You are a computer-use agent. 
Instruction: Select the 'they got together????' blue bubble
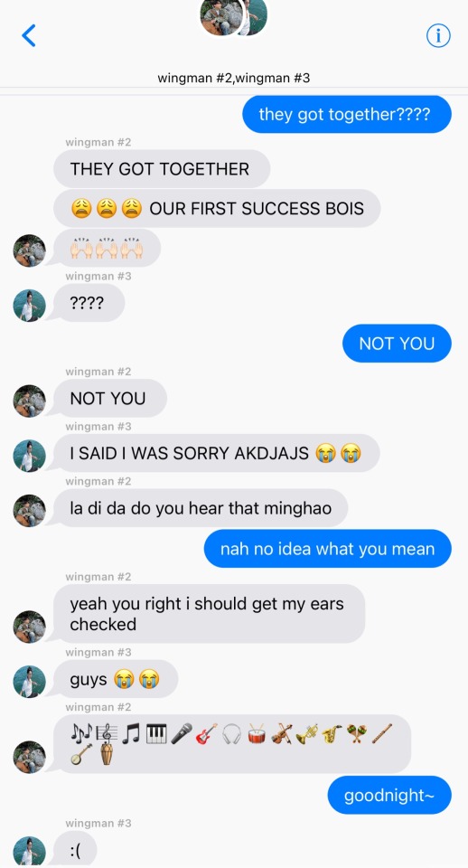point(347,115)
